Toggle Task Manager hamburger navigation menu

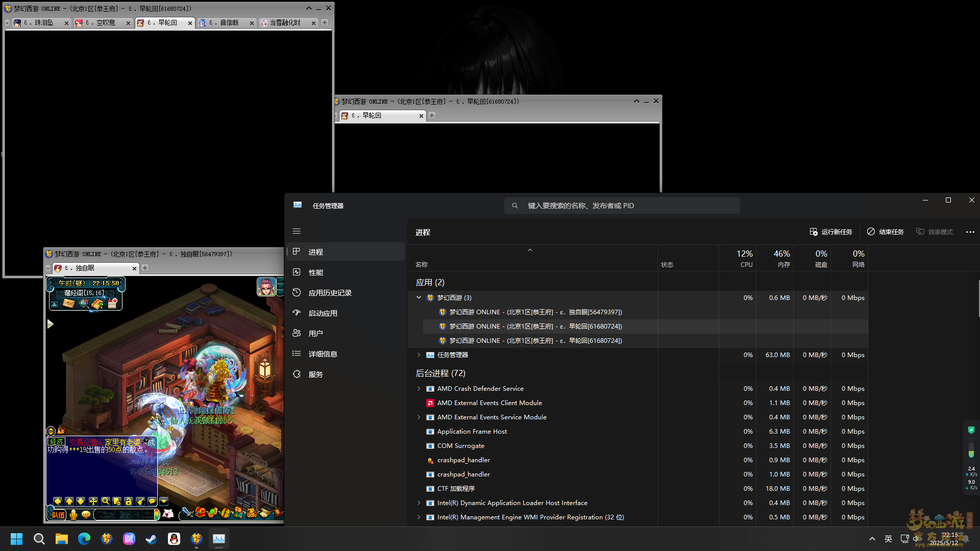point(297,231)
